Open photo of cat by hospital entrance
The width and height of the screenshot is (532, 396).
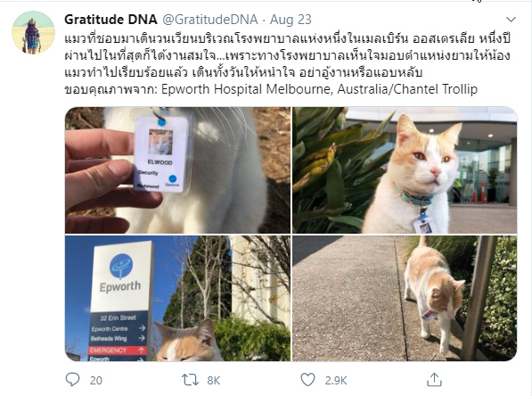(405, 169)
